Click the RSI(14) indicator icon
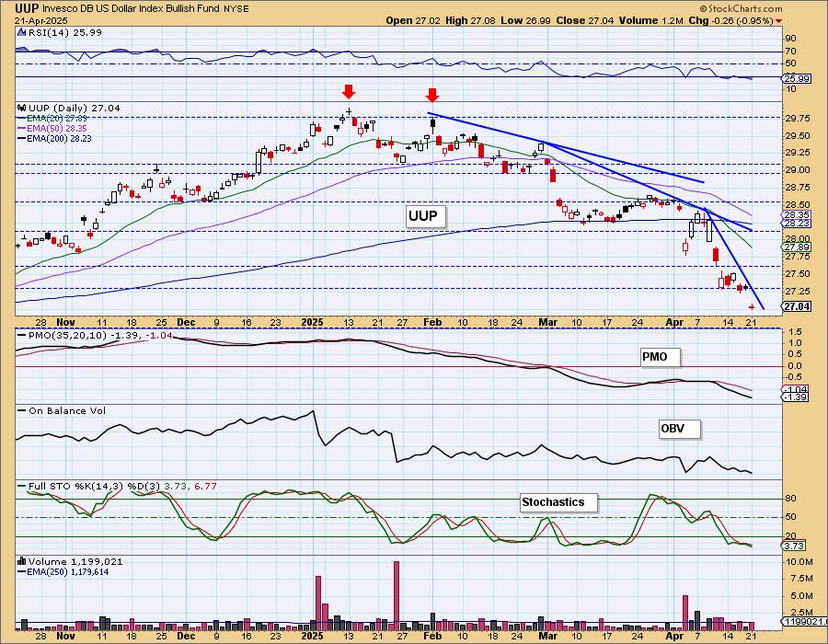Viewport: 828px width, 644px height. click(21, 32)
